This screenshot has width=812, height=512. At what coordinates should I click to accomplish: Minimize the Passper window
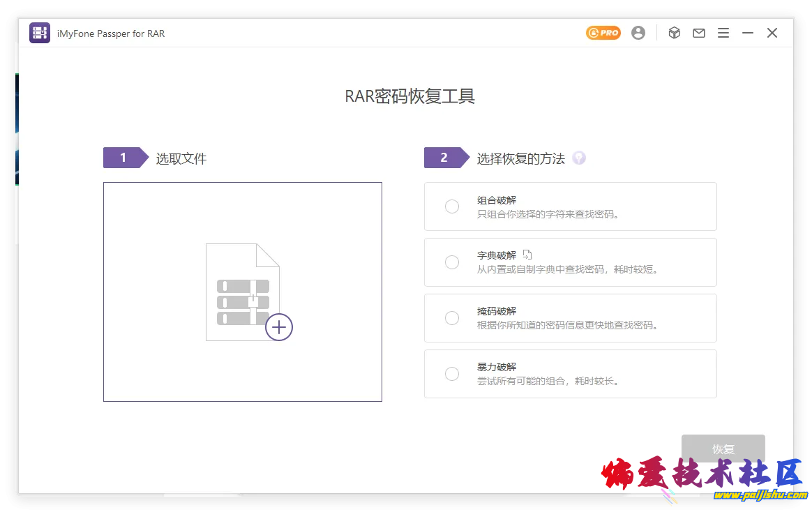click(748, 33)
